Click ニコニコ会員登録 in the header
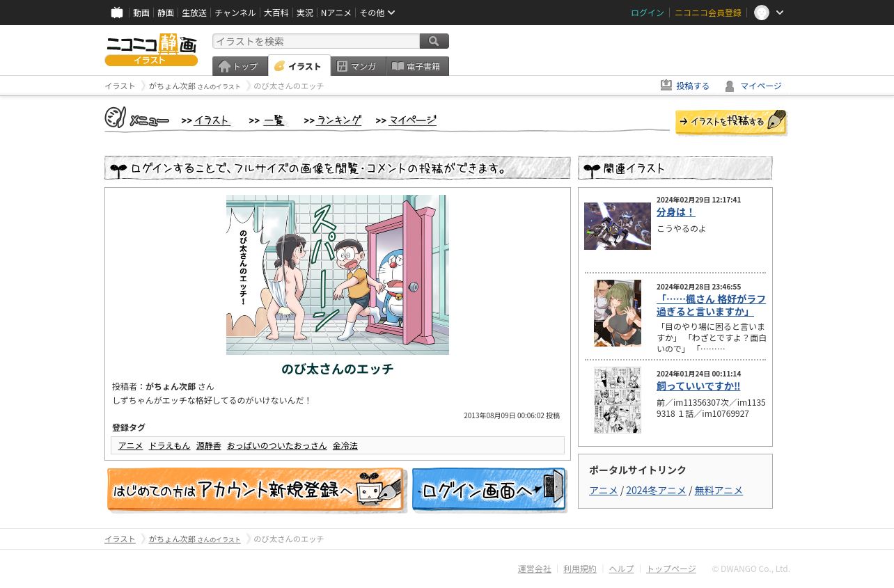Image resolution: width=894 pixels, height=588 pixels. tap(708, 13)
